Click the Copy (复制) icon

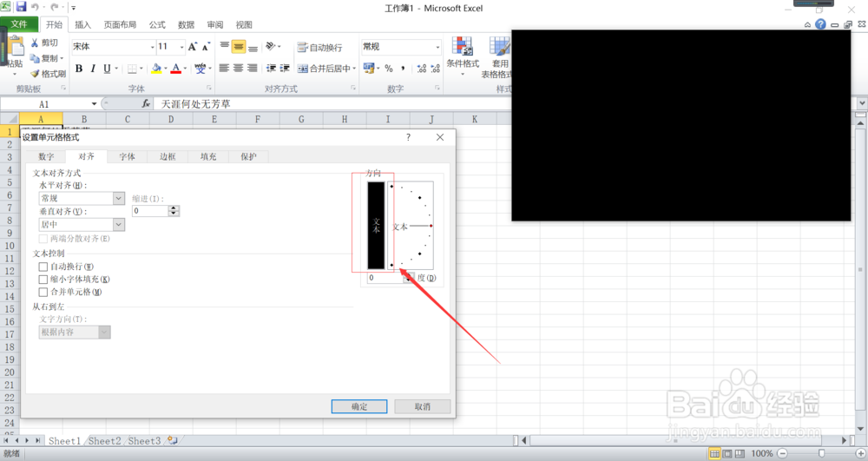(x=35, y=58)
